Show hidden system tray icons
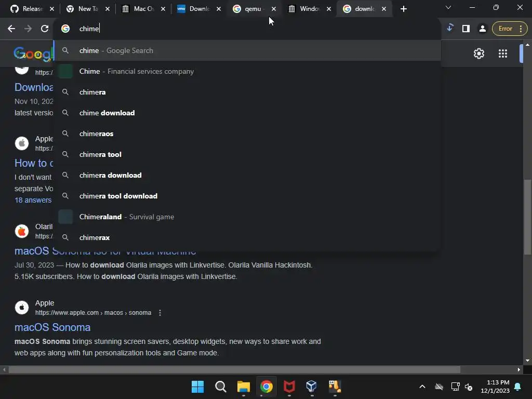This screenshot has height=399, width=532. [422, 387]
